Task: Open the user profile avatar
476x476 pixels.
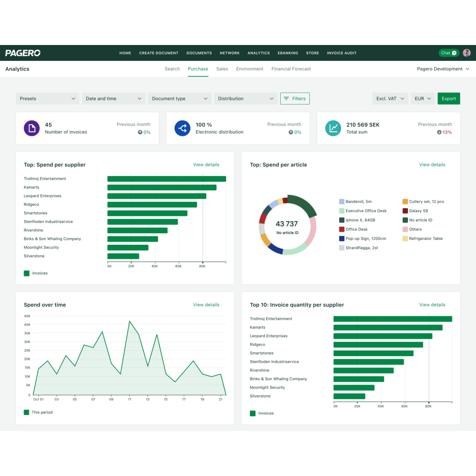Action: pos(467,53)
